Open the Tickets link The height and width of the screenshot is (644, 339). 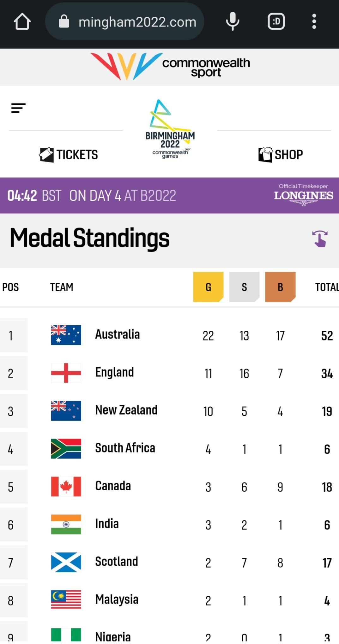point(69,155)
